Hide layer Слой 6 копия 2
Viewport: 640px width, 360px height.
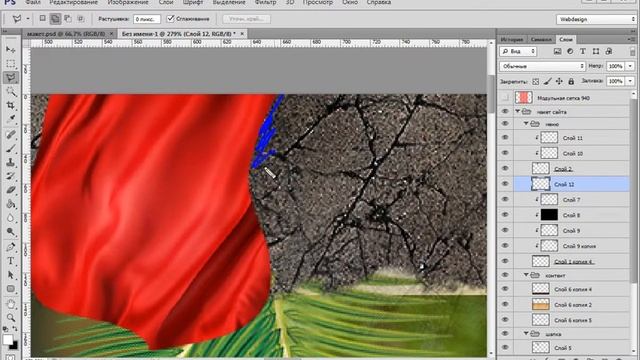pyautogui.click(x=505, y=304)
